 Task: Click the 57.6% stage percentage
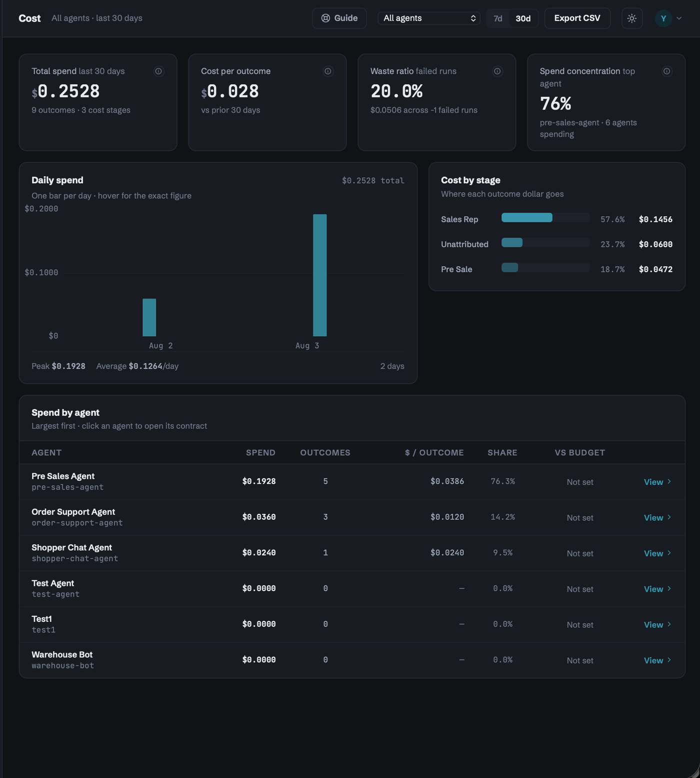(612, 219)
